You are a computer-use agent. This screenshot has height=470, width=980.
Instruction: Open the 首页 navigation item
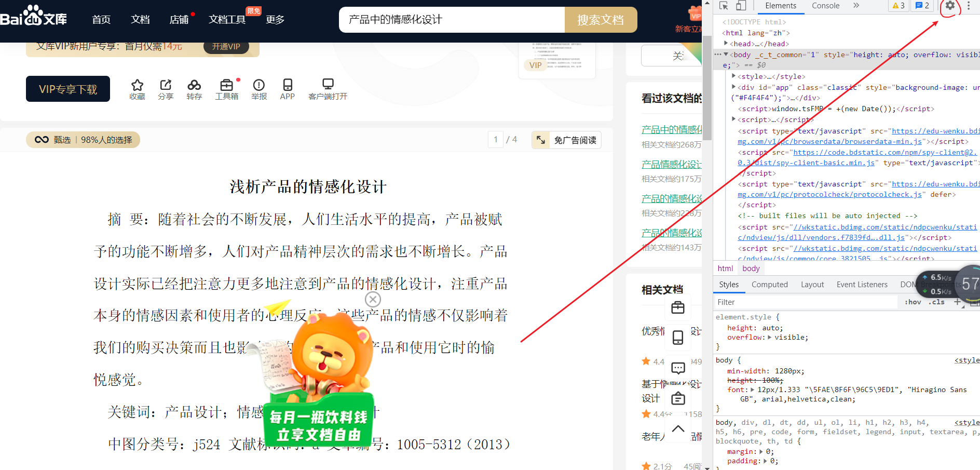pos(101,20)
